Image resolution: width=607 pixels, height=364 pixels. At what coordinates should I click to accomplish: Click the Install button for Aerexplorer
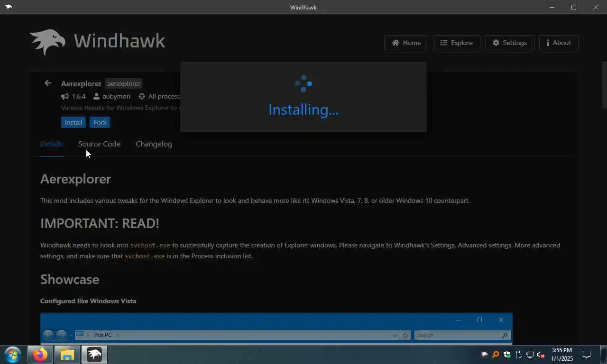(x=74, y=122)
